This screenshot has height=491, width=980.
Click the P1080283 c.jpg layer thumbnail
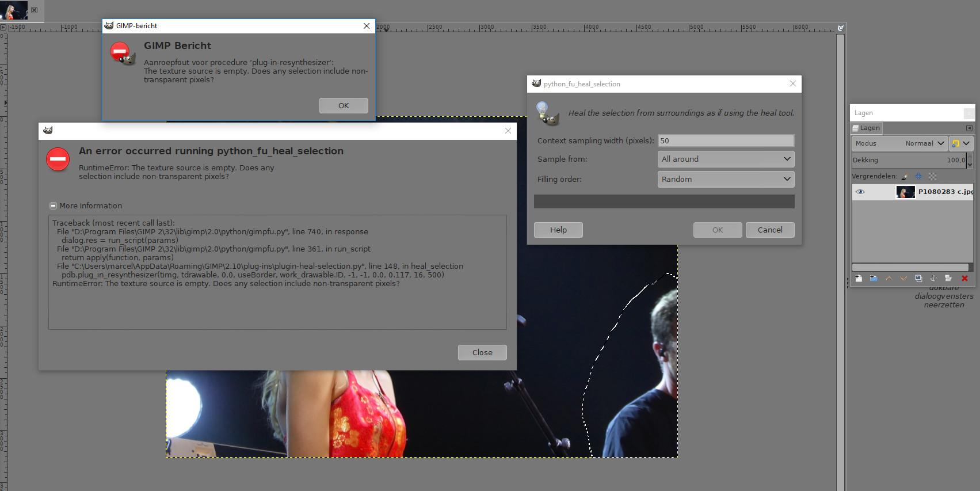[x=905, y=192]
